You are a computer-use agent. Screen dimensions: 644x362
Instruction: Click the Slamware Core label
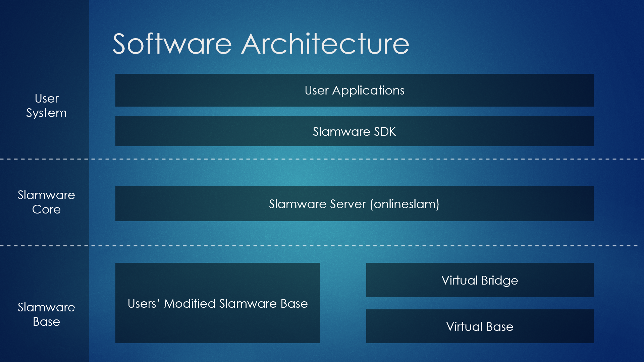tap(46, 202)
